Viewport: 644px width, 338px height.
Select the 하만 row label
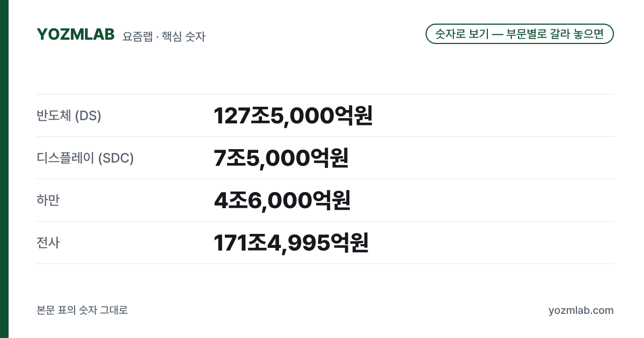48,200
